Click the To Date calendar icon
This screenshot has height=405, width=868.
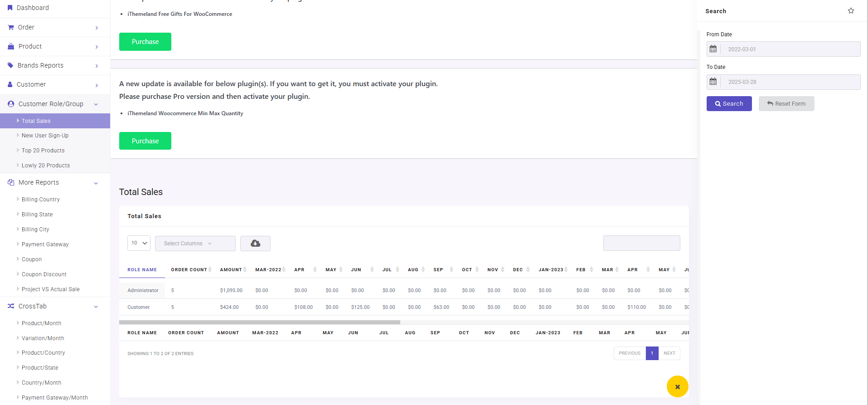tap(713, 82)
